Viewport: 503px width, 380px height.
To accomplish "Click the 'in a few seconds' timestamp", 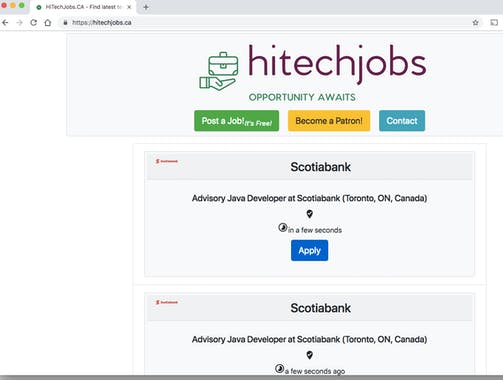I will pyautogui.click(x=315, y=230).
